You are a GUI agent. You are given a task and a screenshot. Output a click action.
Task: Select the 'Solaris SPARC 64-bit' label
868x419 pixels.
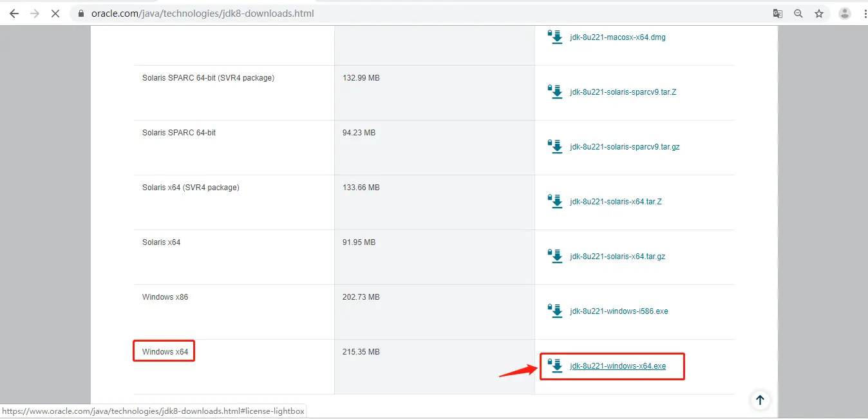tap(179, 133)
